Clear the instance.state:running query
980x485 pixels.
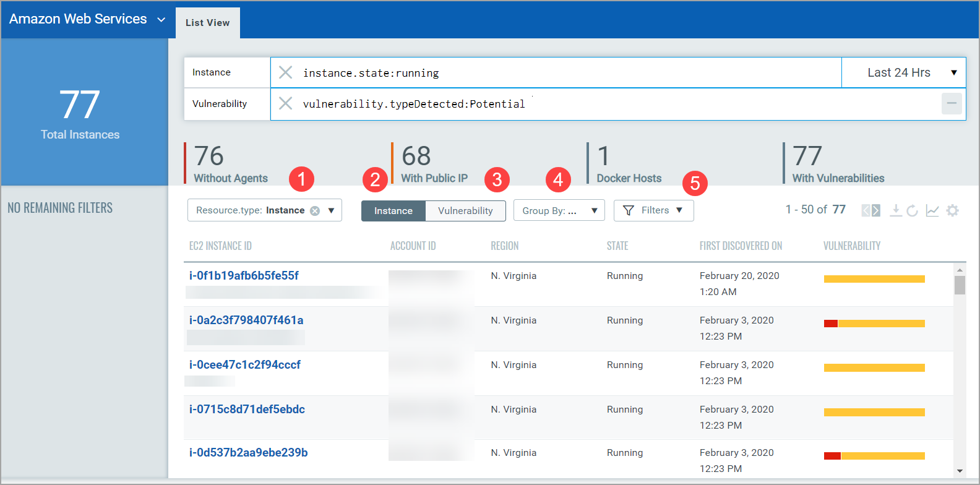[285, 72]
